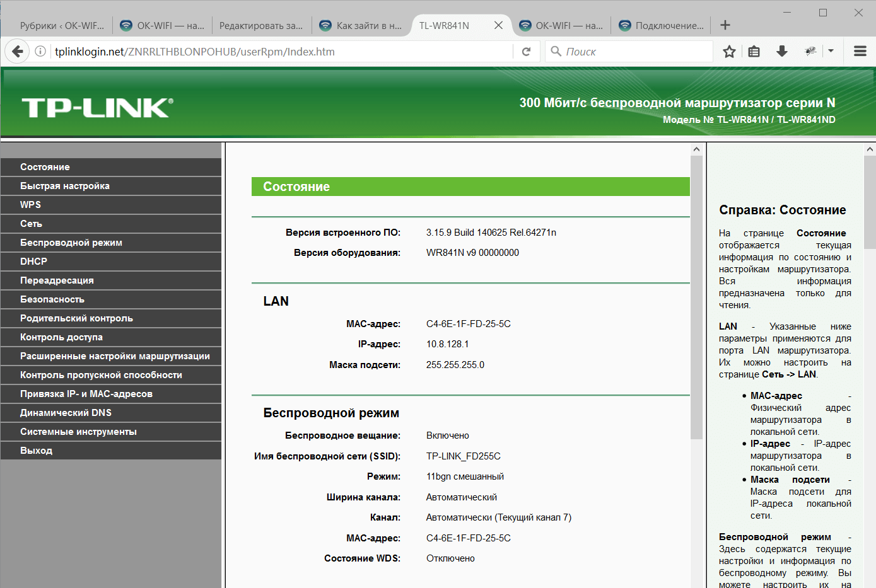Image resolution: width=876 pixels, height=588 pixels.
Task: Click the green Состояние section header
Action: coord(470,187)
